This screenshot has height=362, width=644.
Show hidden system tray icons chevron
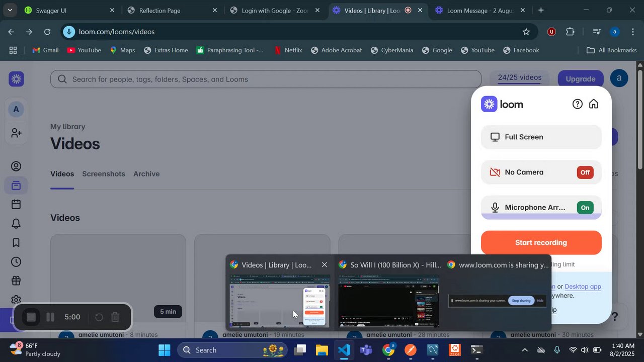(x=525, y=350)
